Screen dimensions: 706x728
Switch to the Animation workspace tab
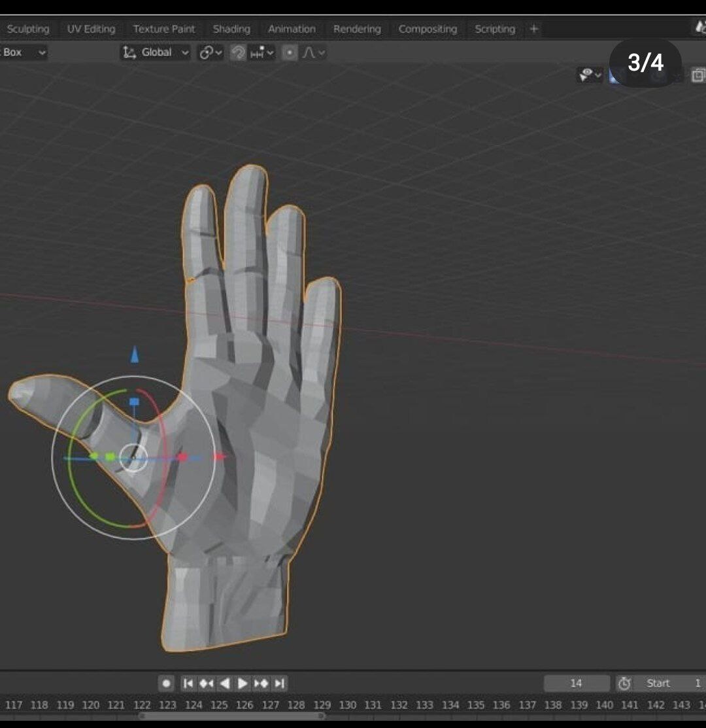[292, 29]
